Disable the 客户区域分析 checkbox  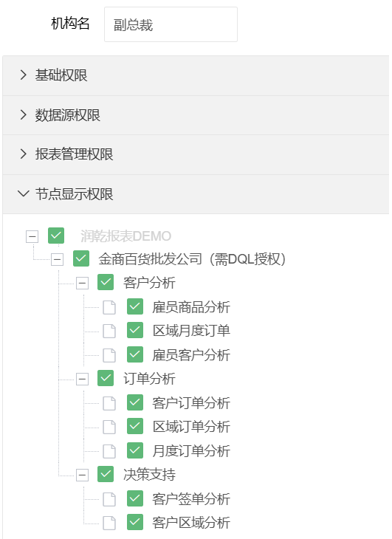click(135, 522)
